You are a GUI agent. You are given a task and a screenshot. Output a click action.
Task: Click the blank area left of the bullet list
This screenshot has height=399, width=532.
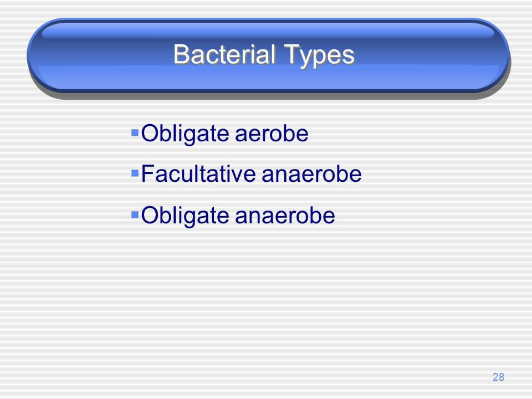coord(64,173)
